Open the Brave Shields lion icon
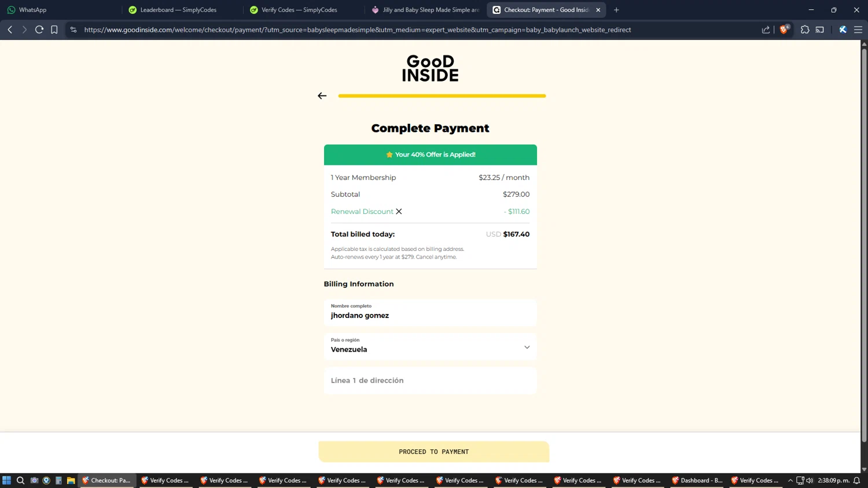The image size is (868, 488). (784, 29)
